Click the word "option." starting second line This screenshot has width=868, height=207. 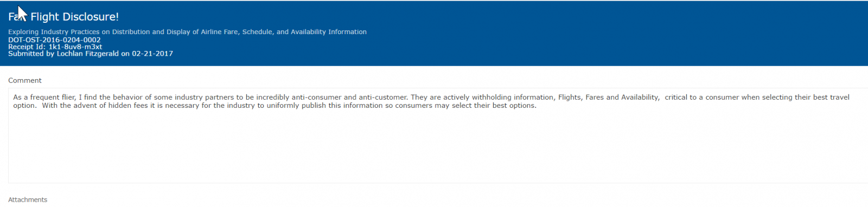25,106
